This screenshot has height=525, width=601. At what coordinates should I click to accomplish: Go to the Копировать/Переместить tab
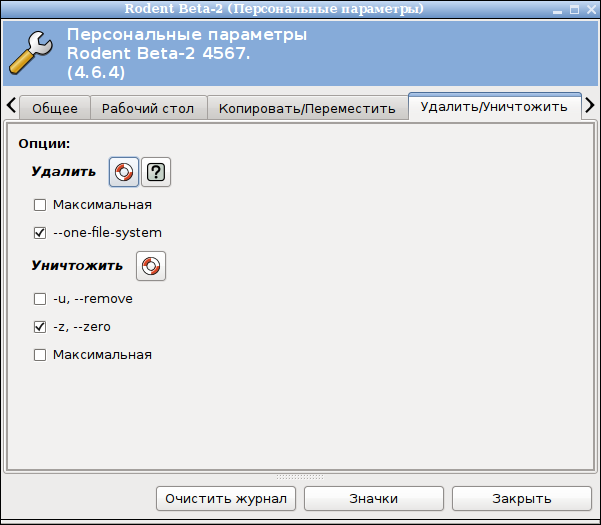307,108
